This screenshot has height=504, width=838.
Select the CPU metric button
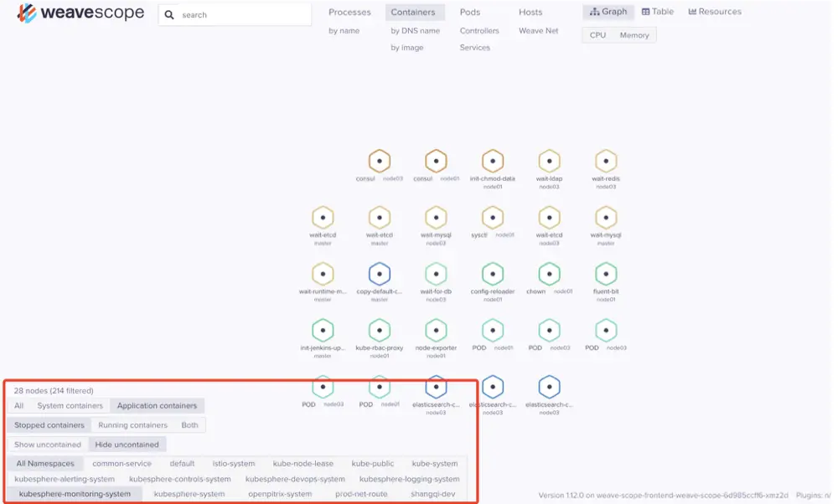[x=597, y=35]
